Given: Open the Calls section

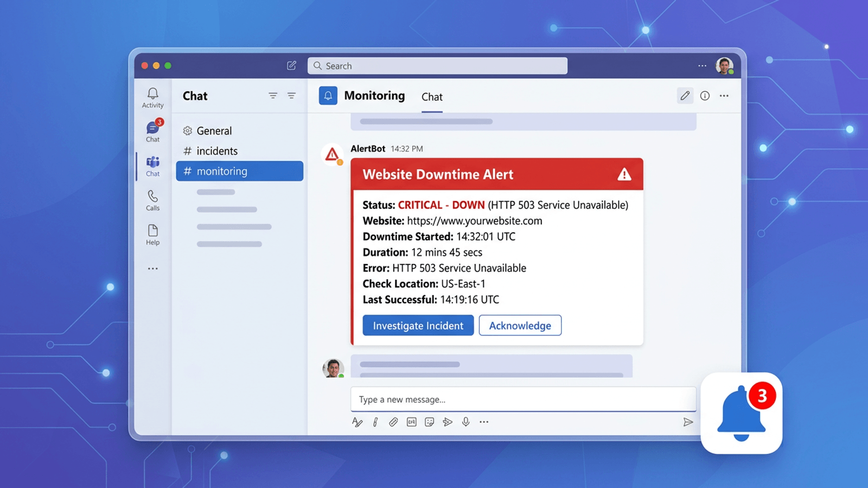Looking at the screenshot, I should coord(152,200).
